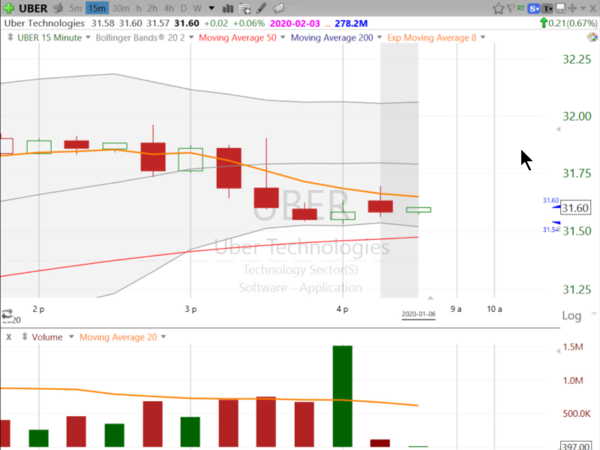Screen dimensions: 600x450
Task: Click the blue 31.60 price marker
Action: coord(551,203)
